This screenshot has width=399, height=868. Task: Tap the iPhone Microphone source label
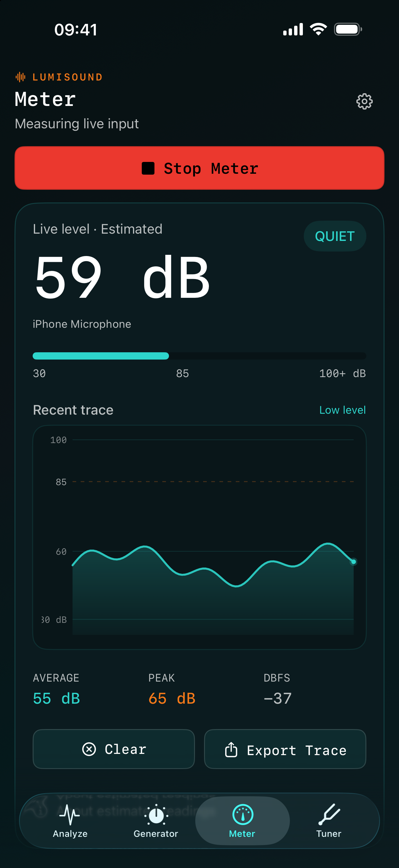(82, 324)
